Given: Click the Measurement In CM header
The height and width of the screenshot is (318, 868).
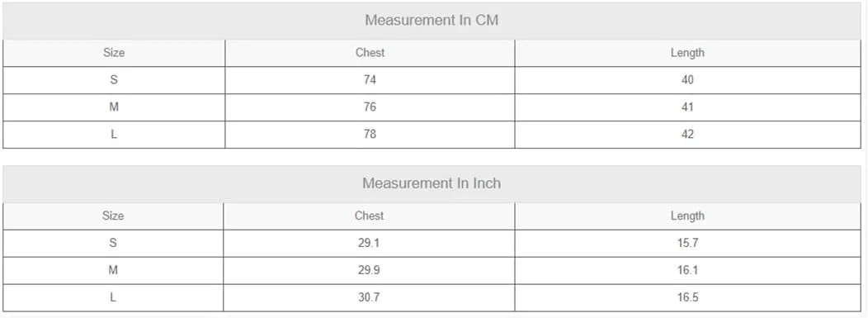Looking at the screenshot, I should click(x=432, y=21).
